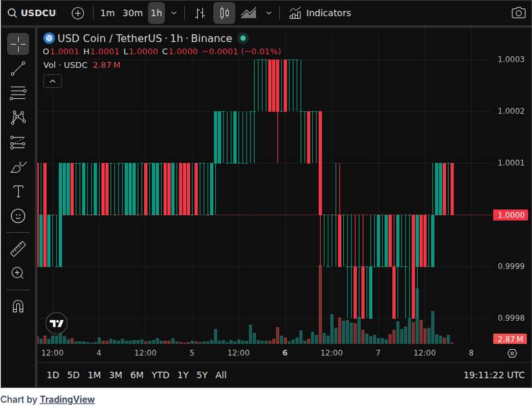
Task: Set date range to YTD
Action: point(160,375)
